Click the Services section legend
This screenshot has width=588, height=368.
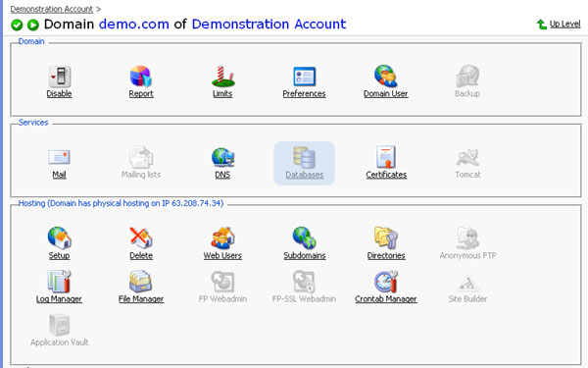pos(33,123)
